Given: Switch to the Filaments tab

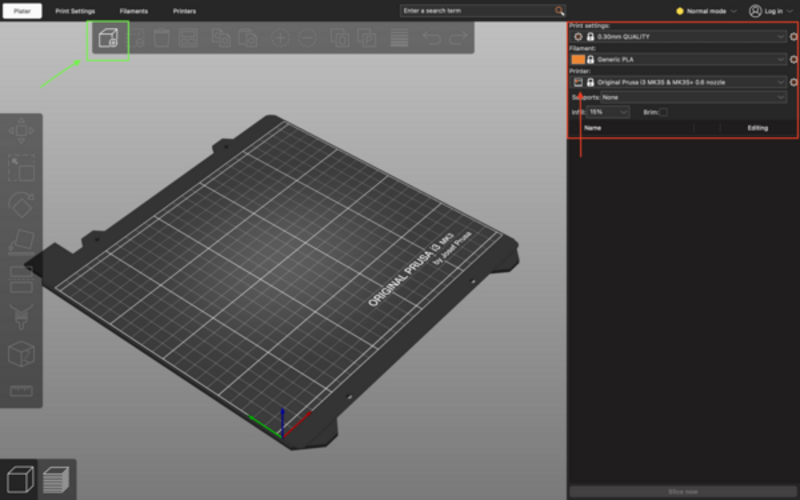Looking at the screenshot, I should click(134, 11).
